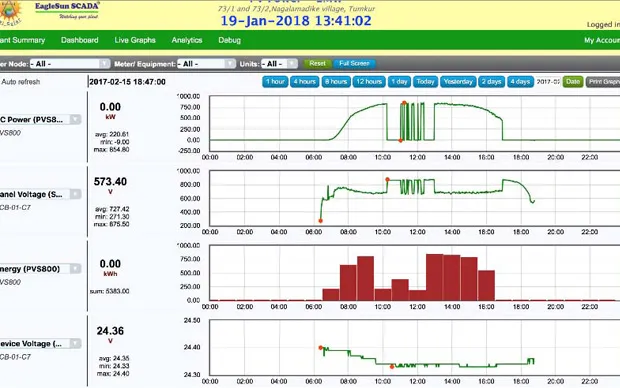Image resolution: width=620 pixels, height=388 pixels.
Task: Click the tallest red Energy bar
Action: (435, 277)
